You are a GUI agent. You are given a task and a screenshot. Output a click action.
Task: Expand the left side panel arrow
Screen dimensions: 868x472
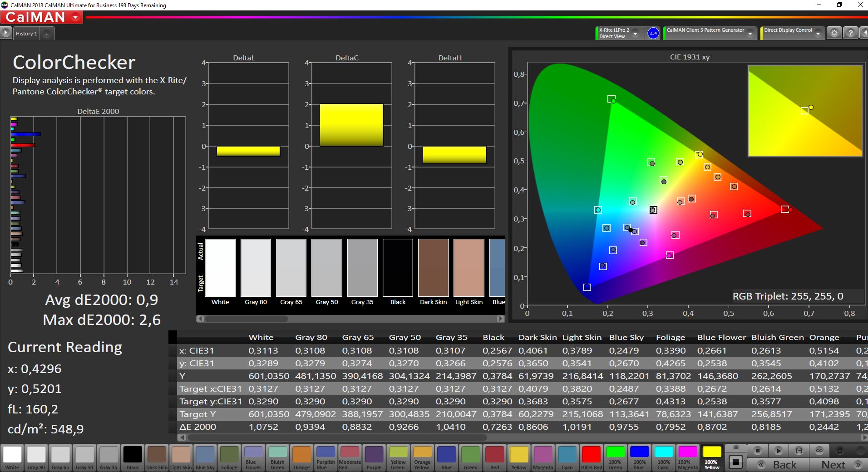pyautogui.click(x=6, y=33)
